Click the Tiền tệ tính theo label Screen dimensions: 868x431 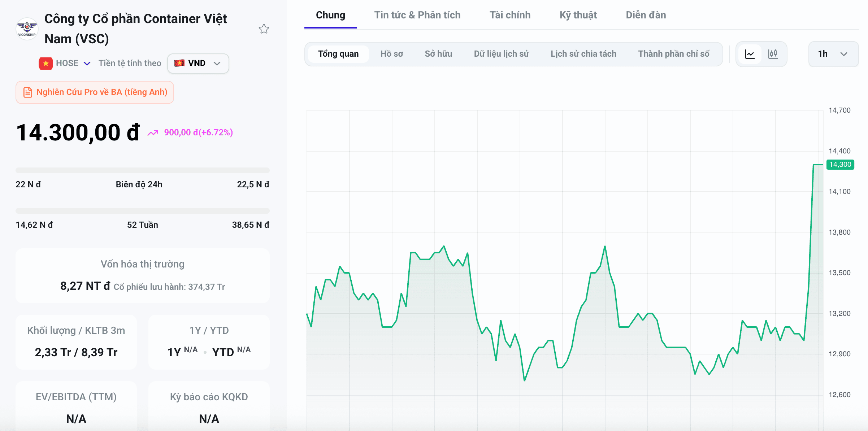coord(130,64)
